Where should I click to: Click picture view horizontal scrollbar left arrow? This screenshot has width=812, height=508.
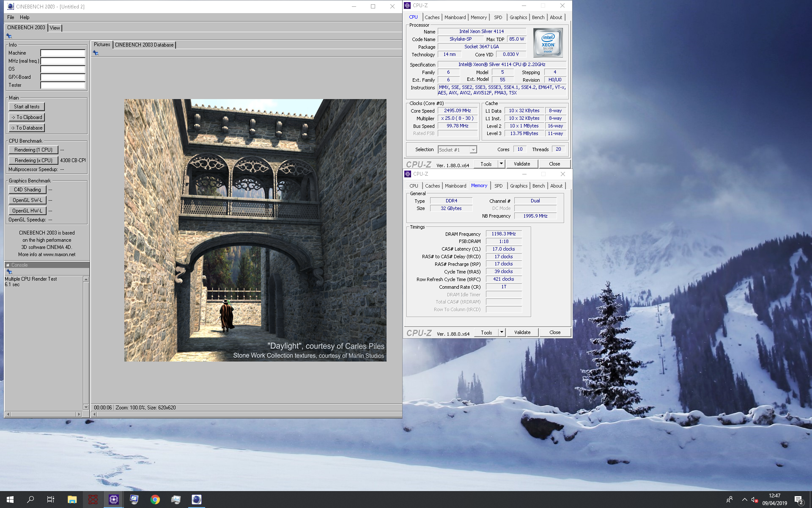[x=95, y=414]
